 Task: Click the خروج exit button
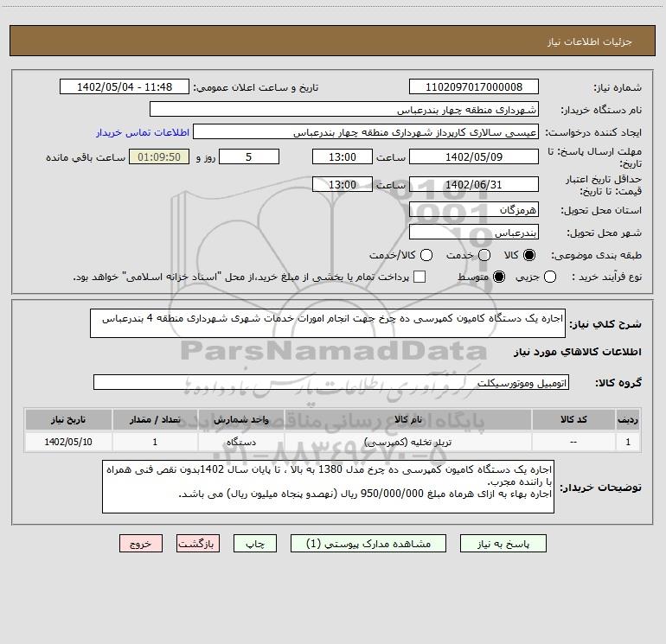click(141, 544)
